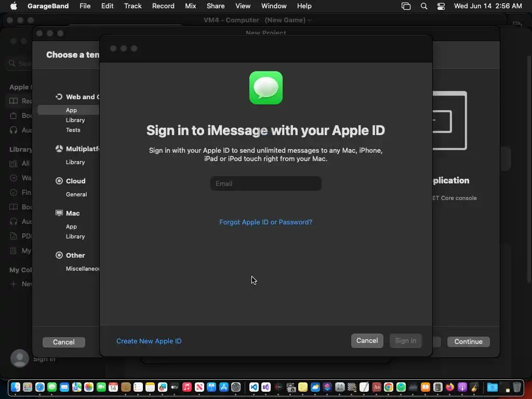
Task: Select Miscellaneous under Other in New Project
Action: point(83,269)
